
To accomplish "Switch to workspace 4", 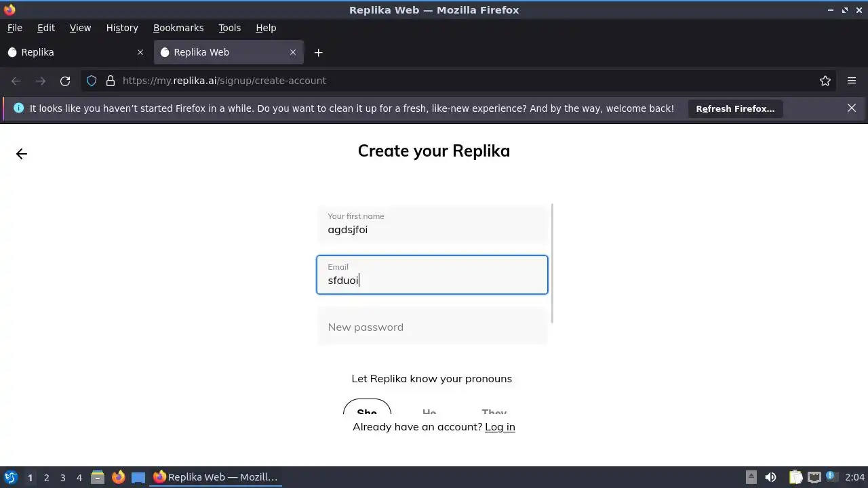I will coord(79,477).
